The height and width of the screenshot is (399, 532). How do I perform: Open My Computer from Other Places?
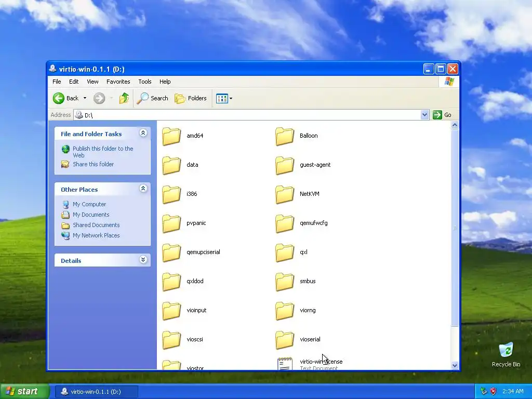pyautogui.click(x=89, y=204)
